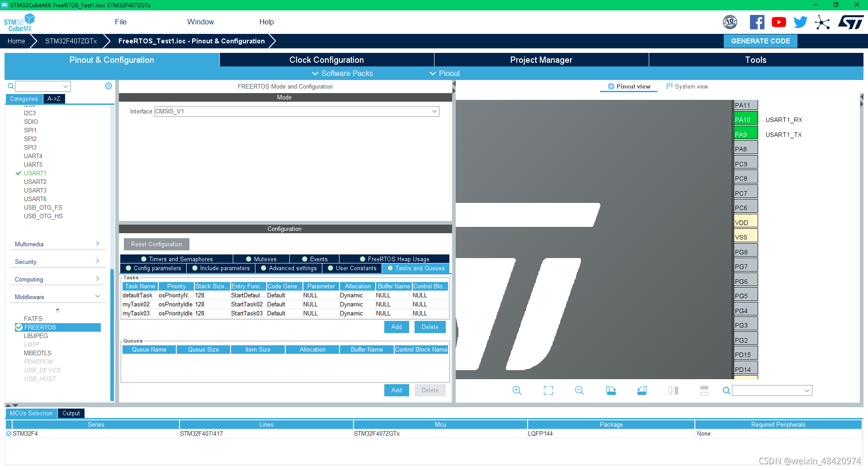Viewport: 868px width, 470px height.
Task: Add a new task
Action: (x=396, y=327)
